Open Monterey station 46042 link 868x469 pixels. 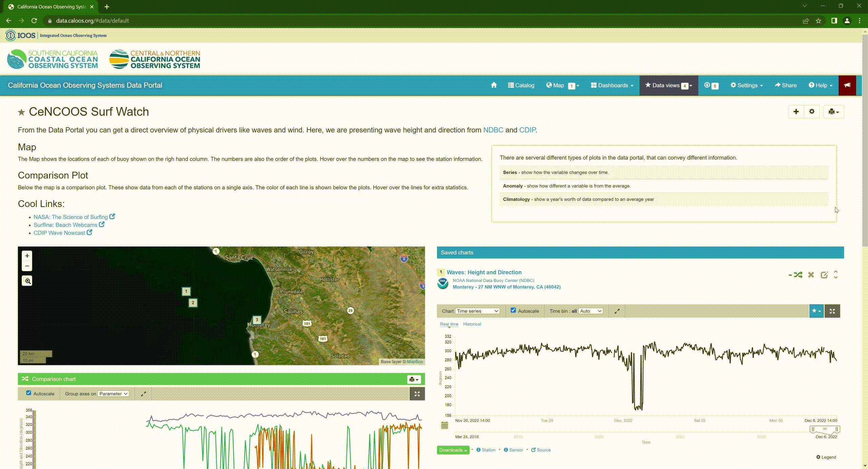pos(507,287)
